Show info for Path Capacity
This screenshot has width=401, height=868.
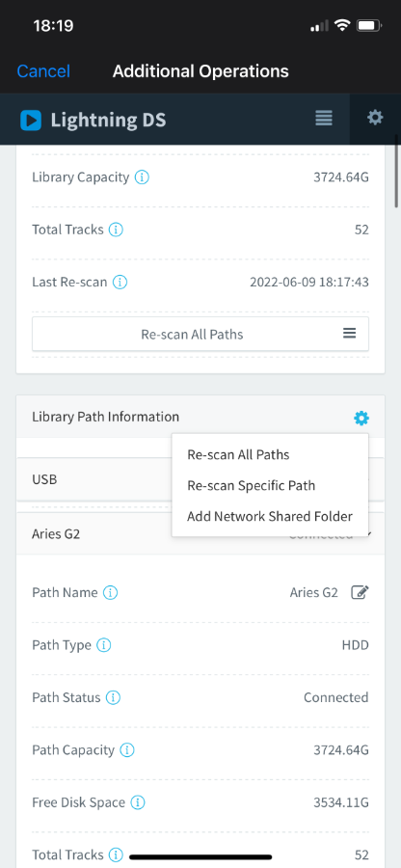[127, 750]
